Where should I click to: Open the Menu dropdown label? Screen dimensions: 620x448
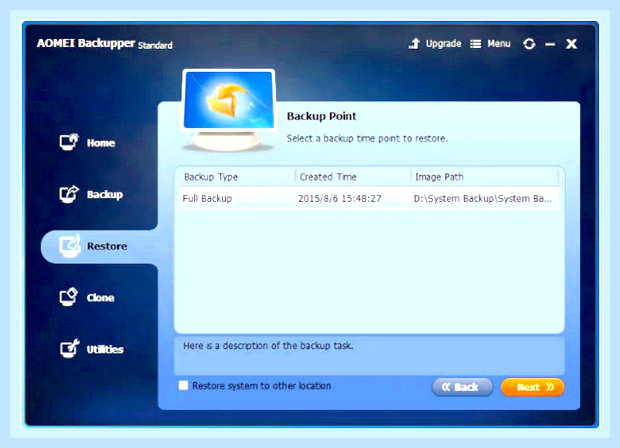click(x=499, y=43)
